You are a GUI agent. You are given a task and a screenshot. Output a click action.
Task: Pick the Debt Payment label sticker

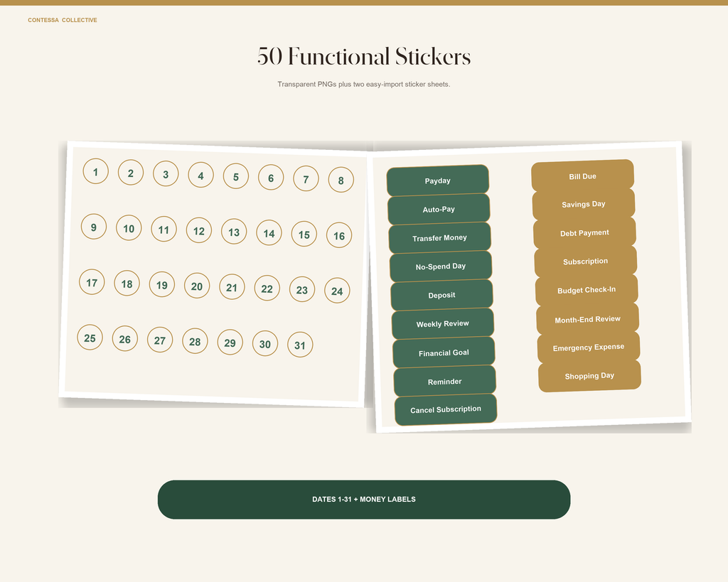point(584,233)
